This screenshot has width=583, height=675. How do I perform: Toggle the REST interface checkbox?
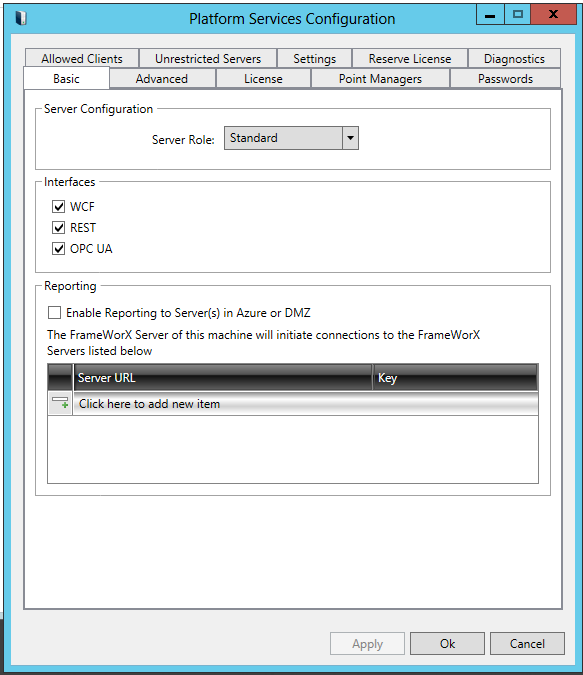59,228
